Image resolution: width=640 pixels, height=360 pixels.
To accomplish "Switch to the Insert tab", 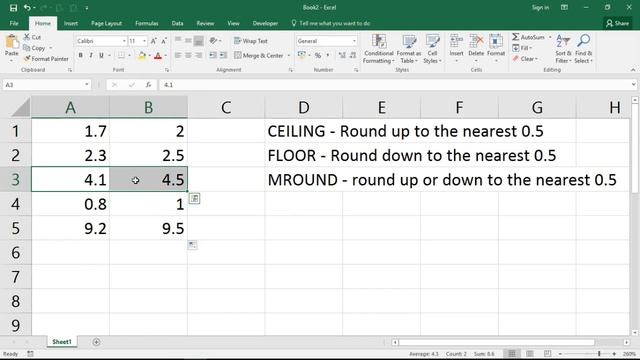I will coord(71,23).
